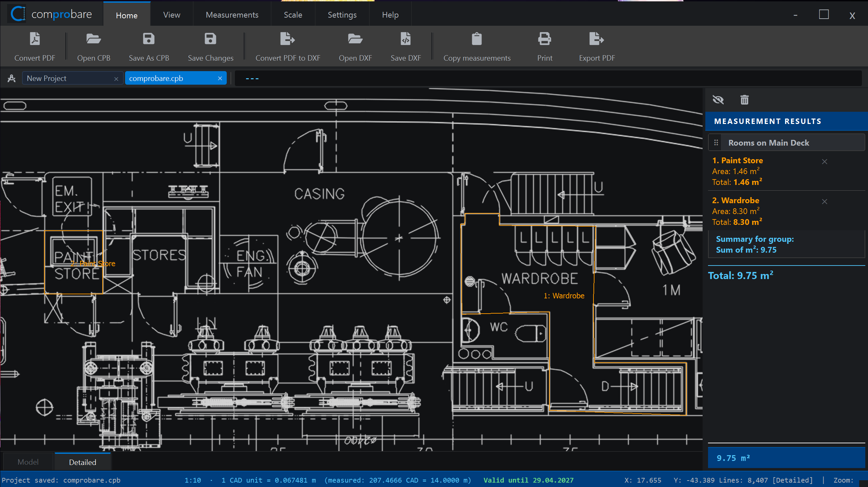
Task: Select the 1. Paint Store result entry
Action: [738, 161]
